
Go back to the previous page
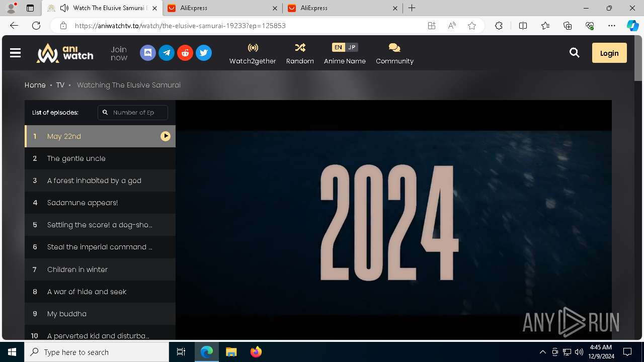pos(14,26)
